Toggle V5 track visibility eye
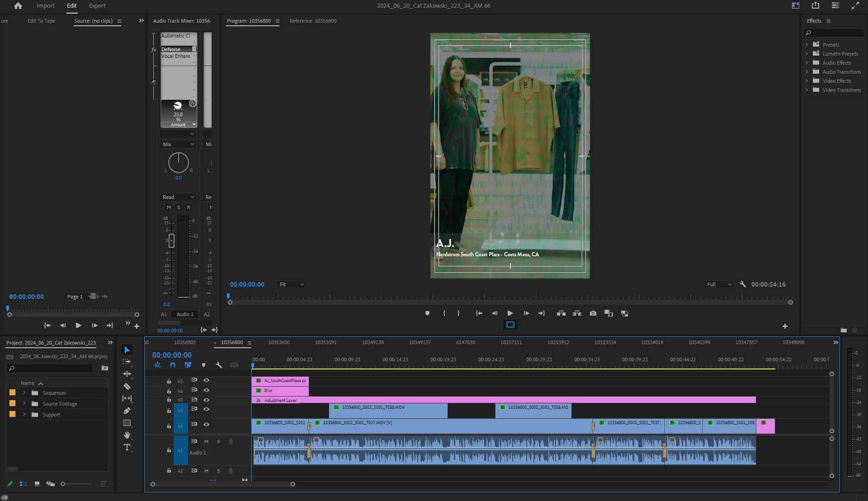The height and width of the screenshot is (501, 868). click(x=206, y=380)
